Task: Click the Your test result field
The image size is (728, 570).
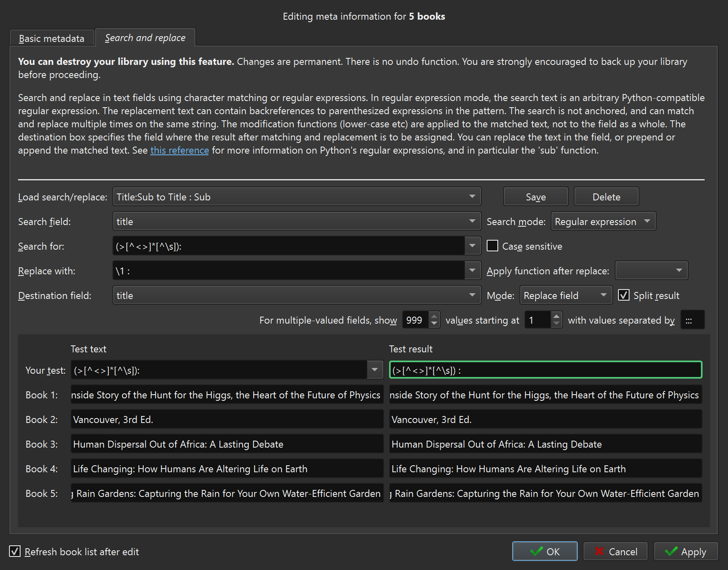Action: point(545,370)
